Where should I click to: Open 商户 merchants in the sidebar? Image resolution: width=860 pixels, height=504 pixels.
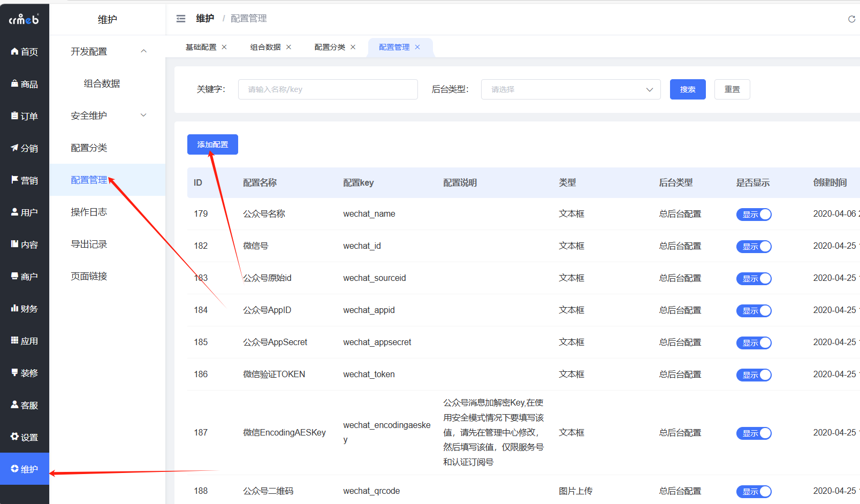click(25, 277)
